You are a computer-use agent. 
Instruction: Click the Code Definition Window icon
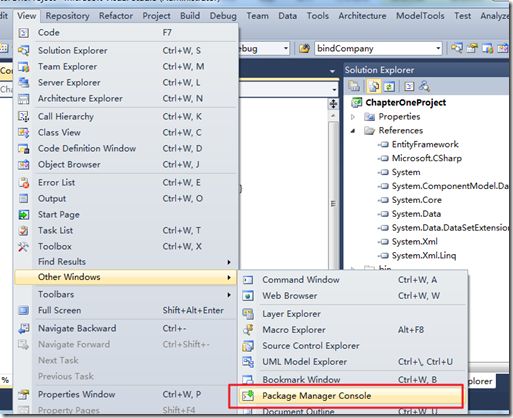pos(23,148)
